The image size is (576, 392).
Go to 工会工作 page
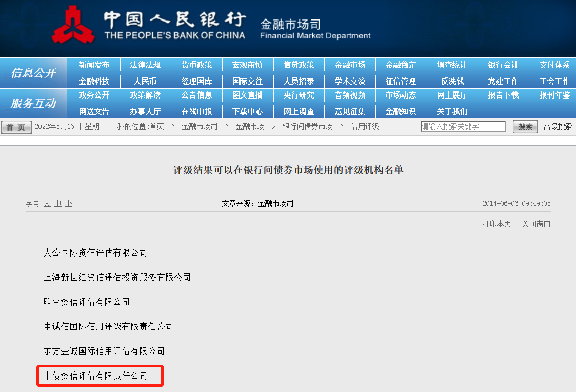pos(554,81)
